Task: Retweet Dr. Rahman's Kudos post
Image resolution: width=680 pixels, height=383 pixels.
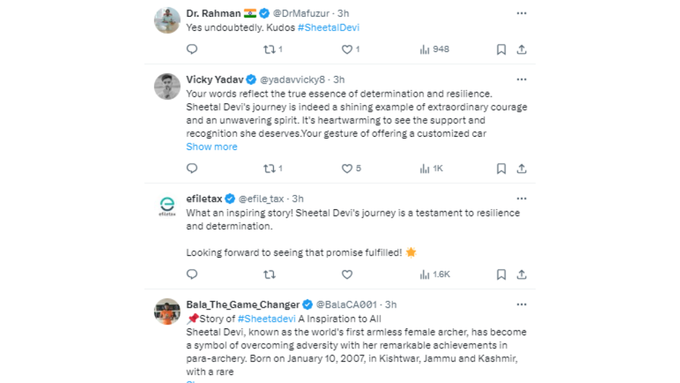Action: pos(269,49)
